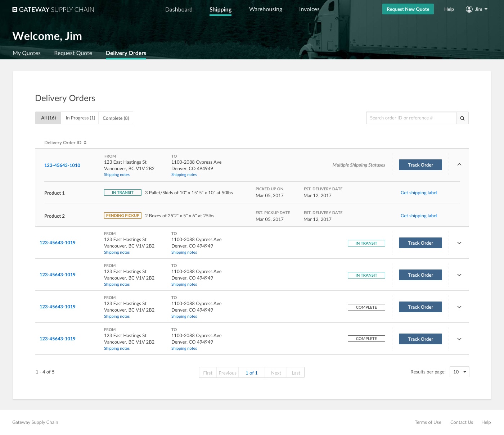Expand the first 123-45643-1019 order row

(x=459, y=243)
